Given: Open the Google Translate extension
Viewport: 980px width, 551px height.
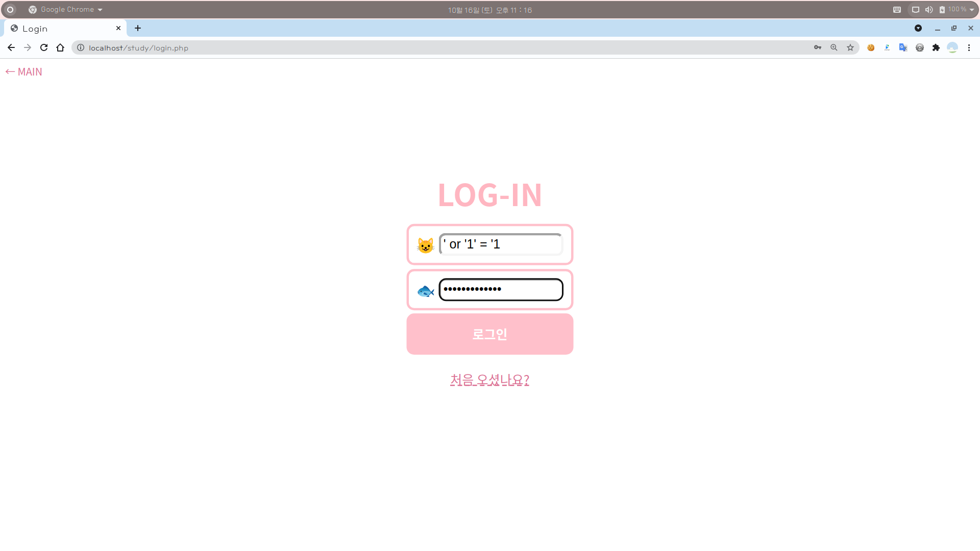Looking at the screenshot, I should click(903, 47).
